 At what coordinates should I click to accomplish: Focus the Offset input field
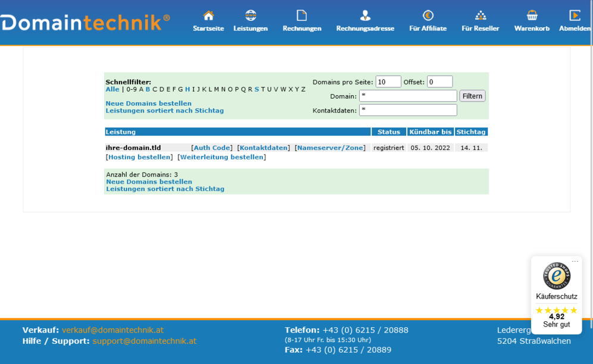[x=440, y=81]
